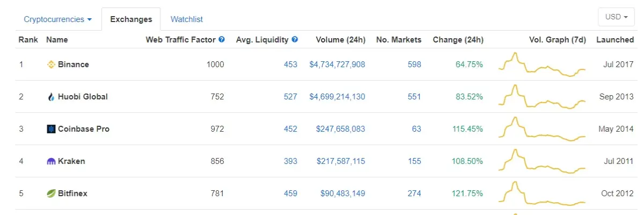The height and width of the screenshot is (215, 644).
Task: Click the Avg. Liquidity help icon
Action: pyautogui.click(x=295, y=40)
